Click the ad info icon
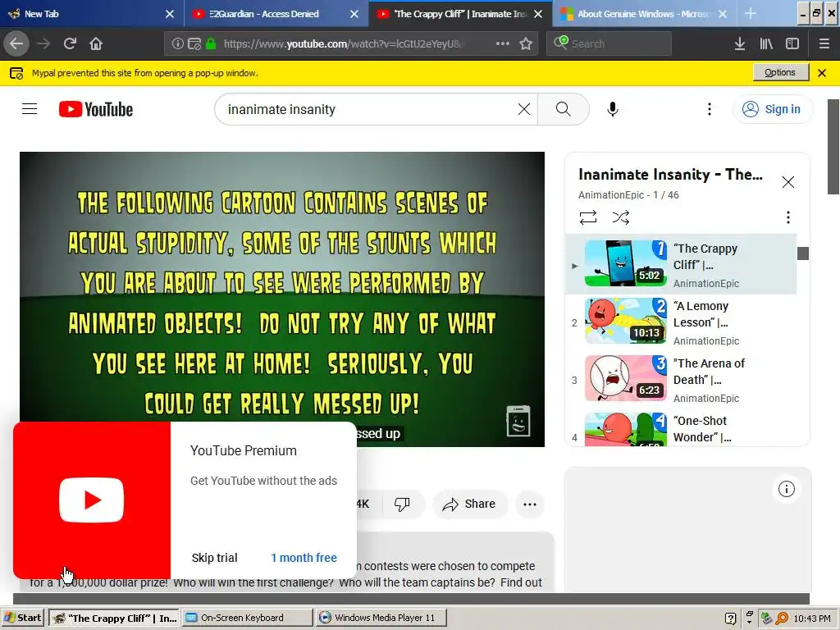Screen dimensions: 840x630 point(787,489)
